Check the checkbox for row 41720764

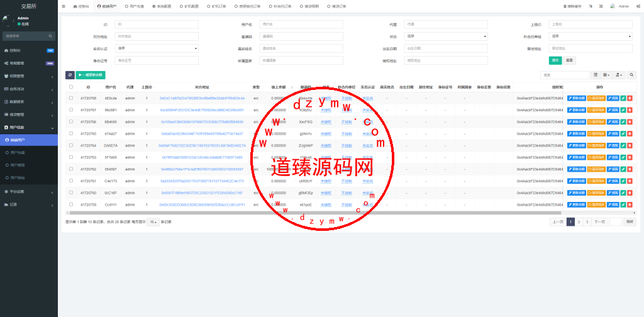pyautogui.click(x=71, y=146)
